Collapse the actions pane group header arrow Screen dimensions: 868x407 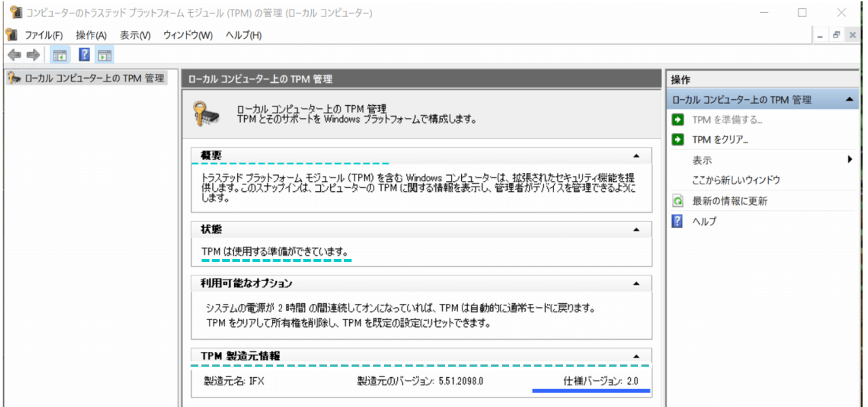click(x=849, y=100)
